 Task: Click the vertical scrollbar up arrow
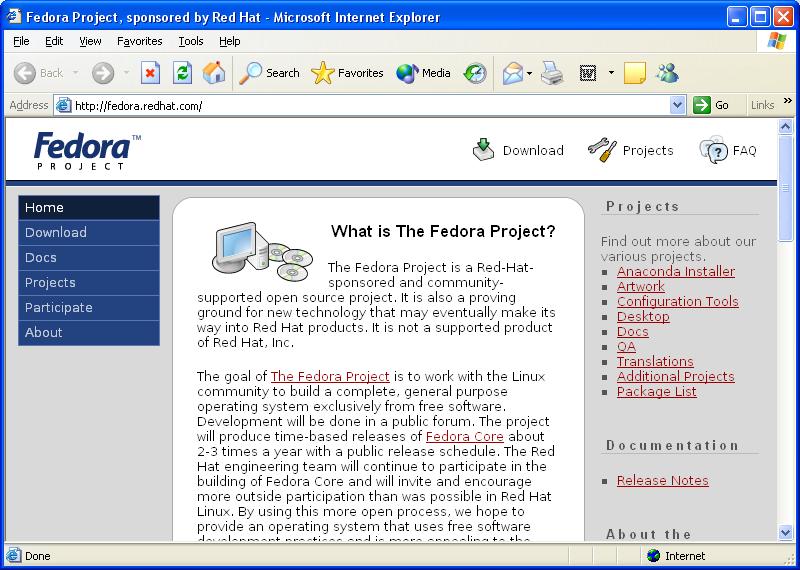tap(786, 126)
